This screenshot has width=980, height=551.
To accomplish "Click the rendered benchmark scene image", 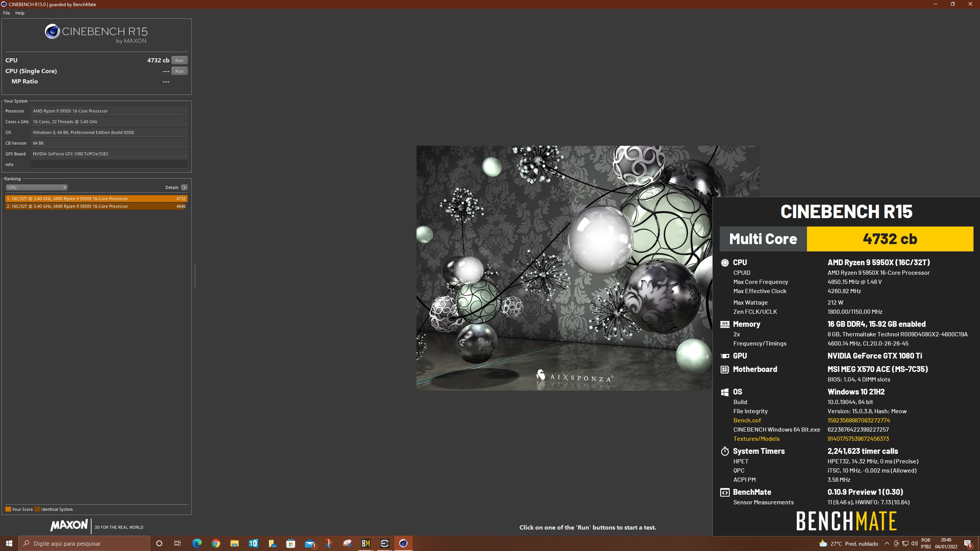I will 564,268.
